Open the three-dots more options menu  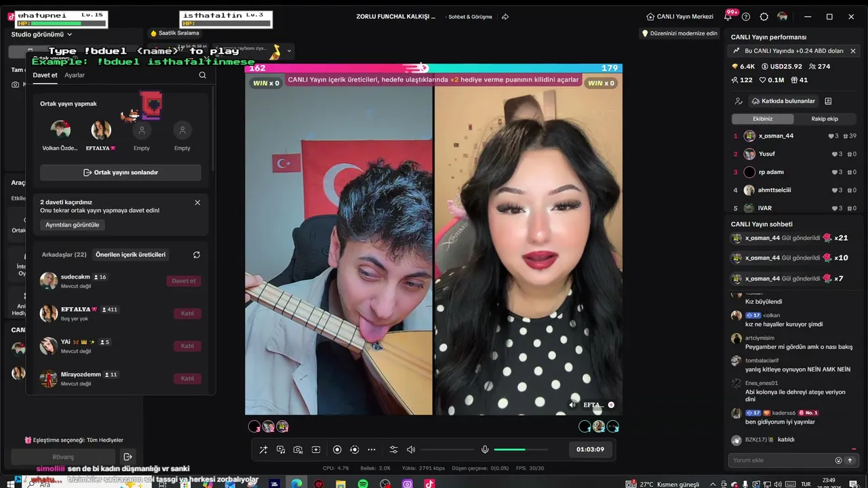[372, 449]
